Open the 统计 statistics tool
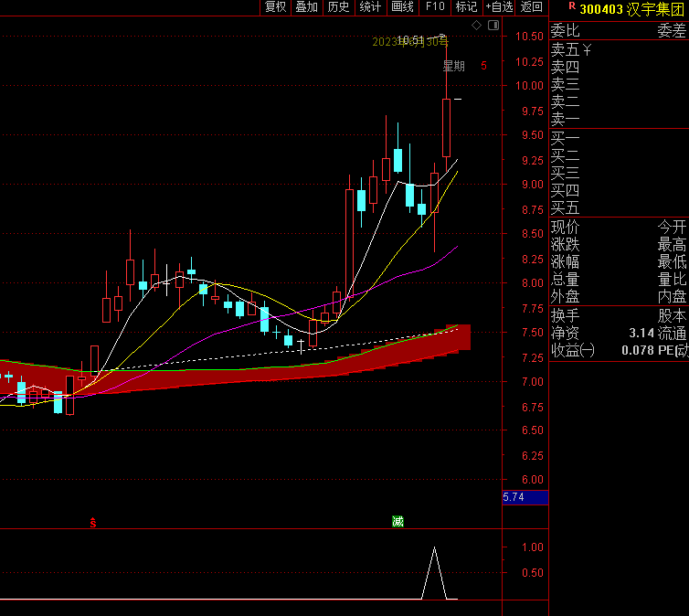Screen dimensions: 689x616 370,7
